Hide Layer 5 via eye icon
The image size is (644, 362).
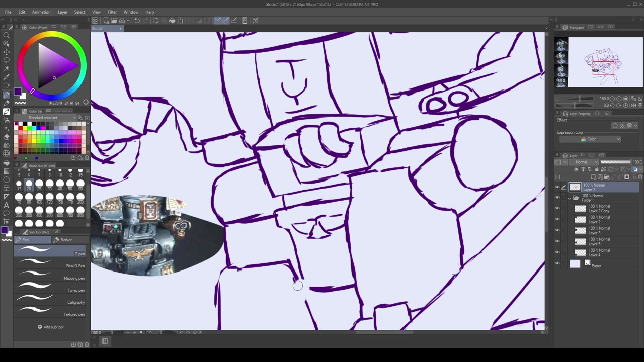tap(557, 241)
